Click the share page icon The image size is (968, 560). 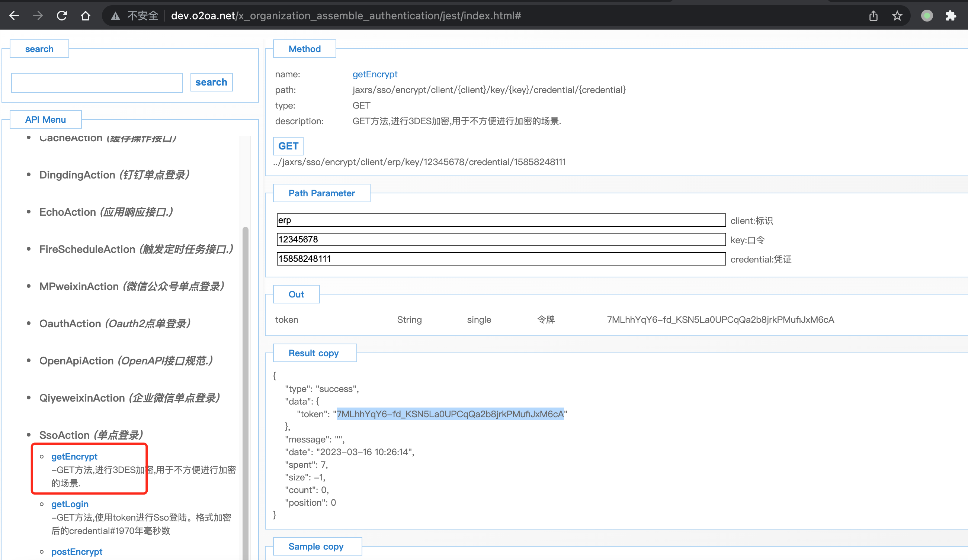point(873,16)
